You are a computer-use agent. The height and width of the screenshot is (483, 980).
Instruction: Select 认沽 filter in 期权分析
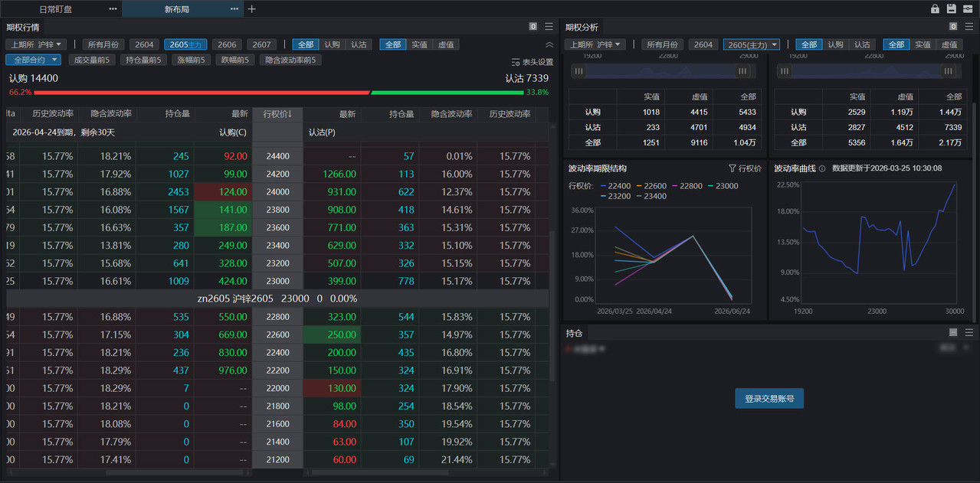pos(862,44)
